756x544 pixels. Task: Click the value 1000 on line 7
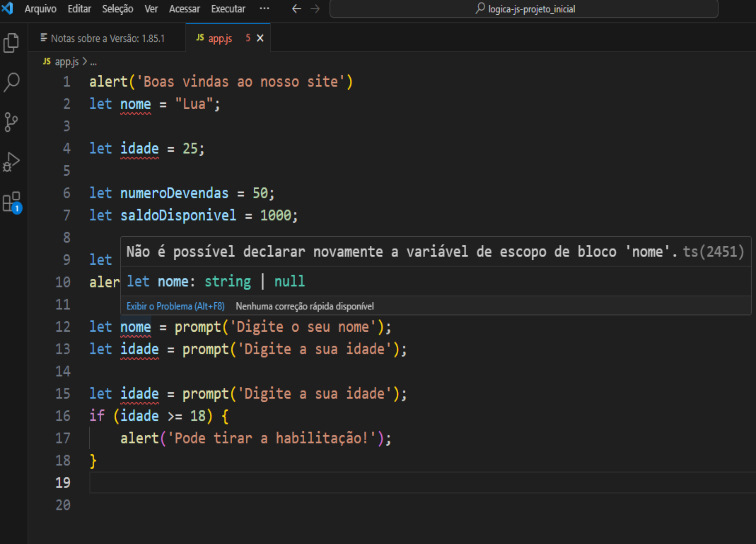[x=275, y=215]
